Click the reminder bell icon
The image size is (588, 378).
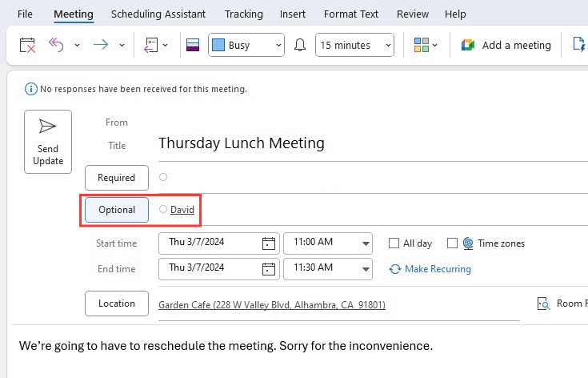click(300, 45)
